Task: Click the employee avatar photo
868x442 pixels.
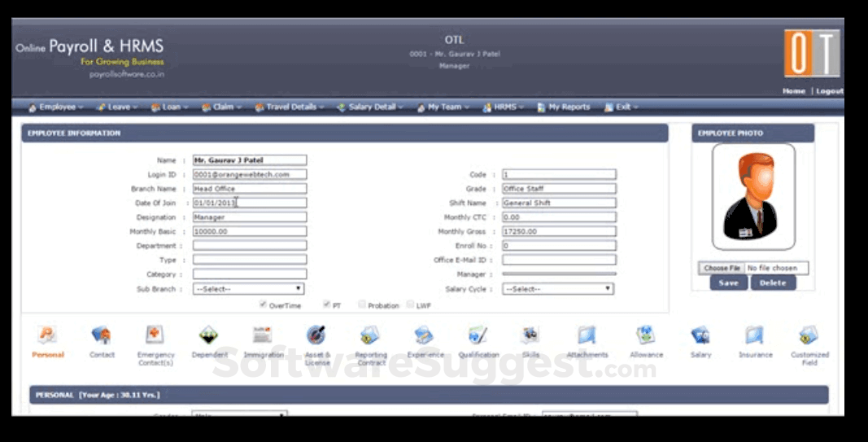Action: [753, 197]
